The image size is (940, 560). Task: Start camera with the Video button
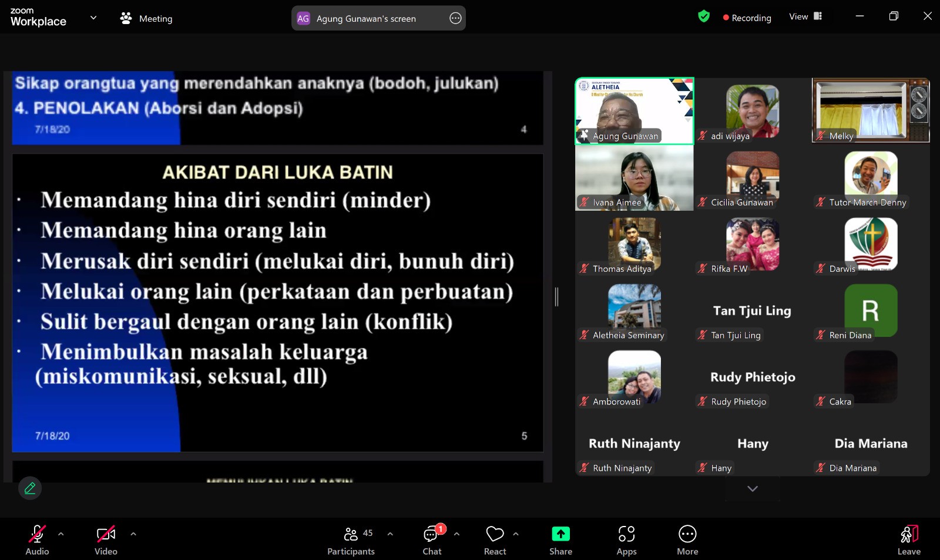[x=106, y=539]
